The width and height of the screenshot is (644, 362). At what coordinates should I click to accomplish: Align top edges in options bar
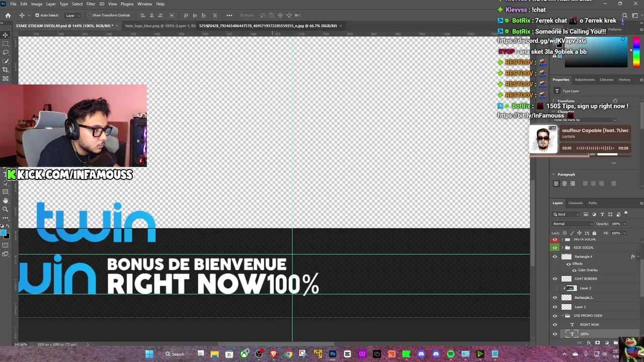[x=186, y=15]
